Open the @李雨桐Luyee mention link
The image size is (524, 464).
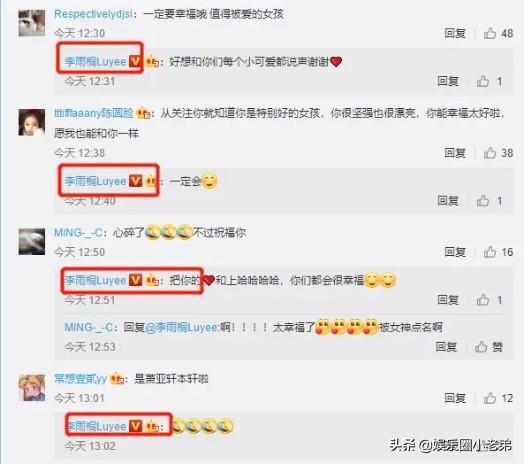(182, 327)
